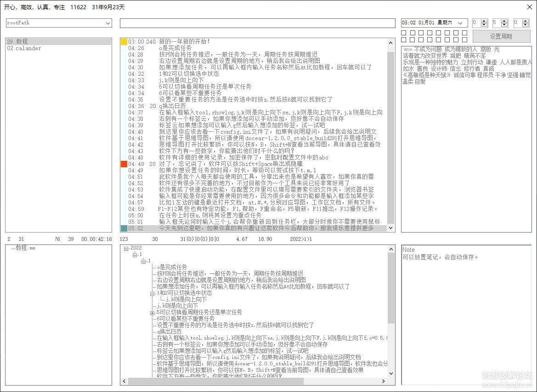The height and width of the screenshot is (392, 537).
Task: Check the last checkbox in the bottom row
Action: (x=464, y=40)
